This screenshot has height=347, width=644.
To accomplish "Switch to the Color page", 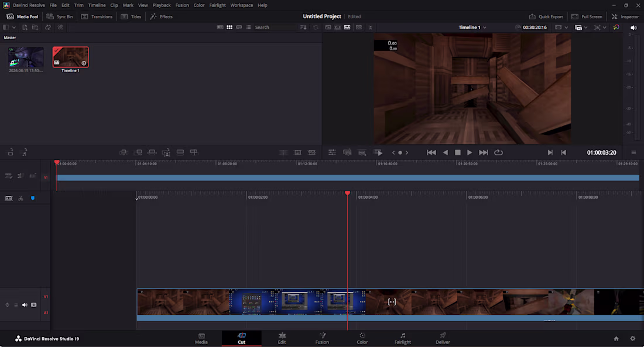I will pos(362,338).
